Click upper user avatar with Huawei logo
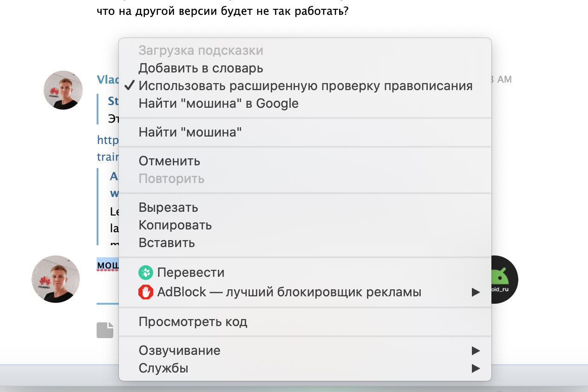This screenshot has width=588, height=392. pos(63,90)
